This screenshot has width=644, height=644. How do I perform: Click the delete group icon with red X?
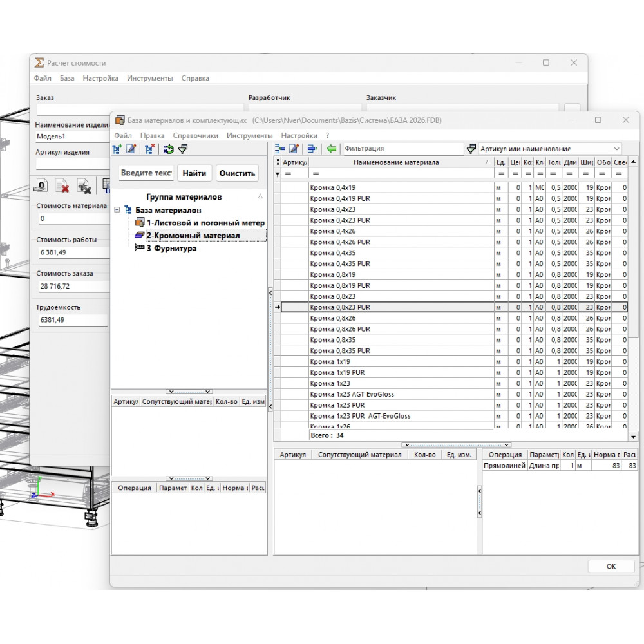point(149,149)
